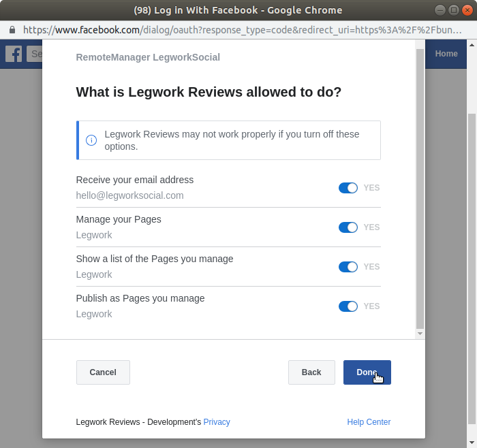
Task: Disable the Manage your Pages switch
Action: [348, 227]
